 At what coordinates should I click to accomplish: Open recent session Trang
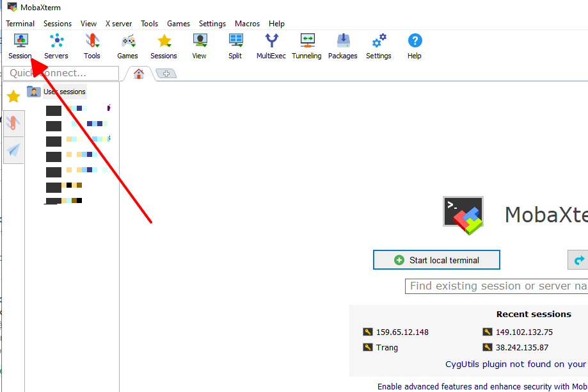pyautogui.click(x=380, y=347)
